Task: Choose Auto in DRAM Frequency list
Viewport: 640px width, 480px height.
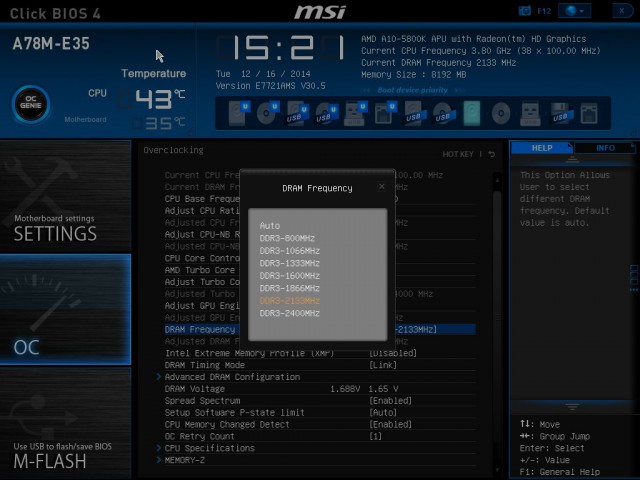Action: [x=270, y=226]
